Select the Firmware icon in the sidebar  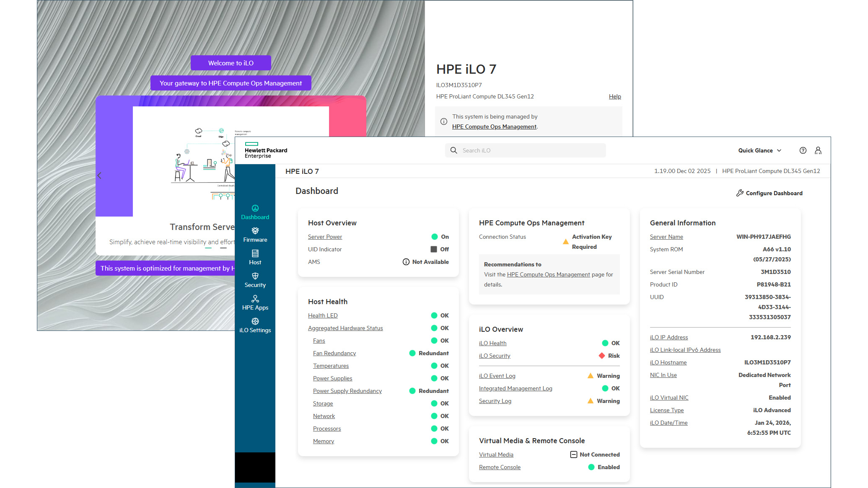click(255, 235)
